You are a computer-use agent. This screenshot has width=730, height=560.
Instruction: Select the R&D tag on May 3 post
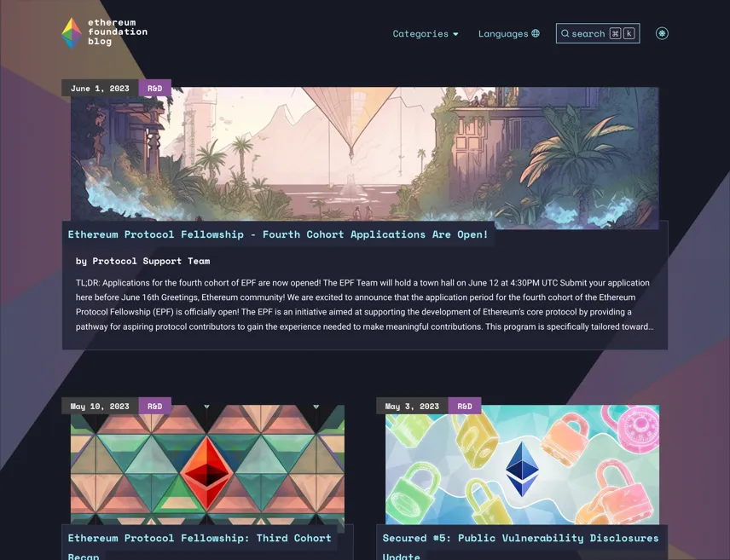(x=465, y=406)
